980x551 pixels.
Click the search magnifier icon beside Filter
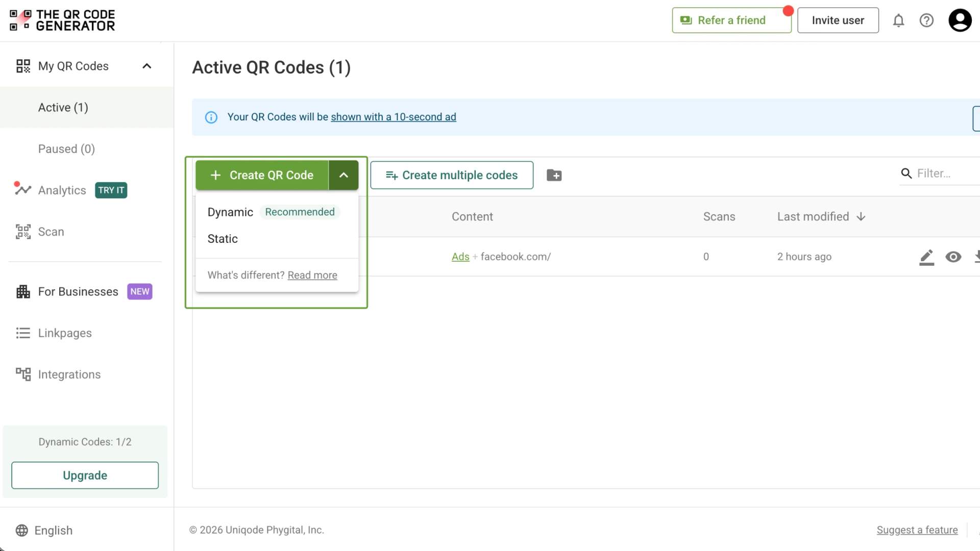pyautogui.click(x=906, y=173)
